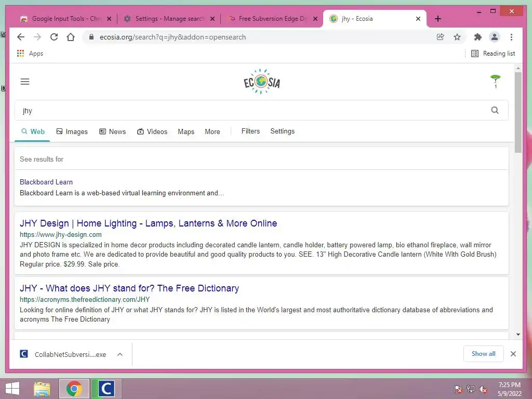
Task: Open Ecosia search Settings
Action: pyautogui.click(x=282, y=131)
